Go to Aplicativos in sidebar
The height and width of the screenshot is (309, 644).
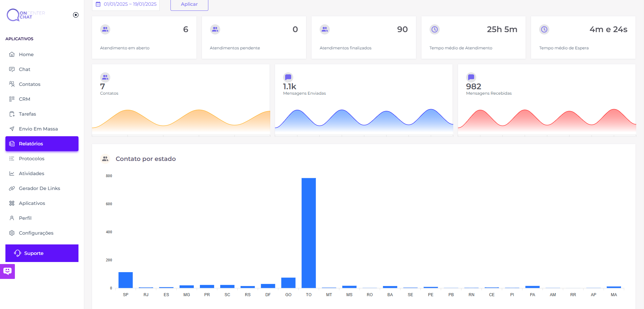32,203
